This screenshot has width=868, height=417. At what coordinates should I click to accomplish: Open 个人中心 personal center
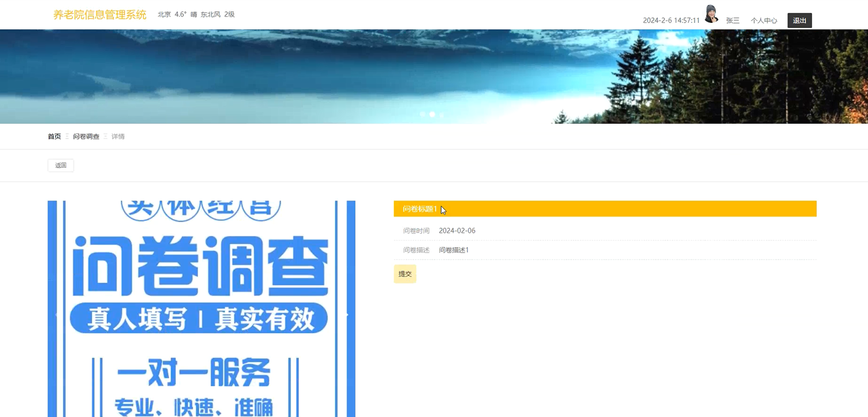(x=764, y=20)
